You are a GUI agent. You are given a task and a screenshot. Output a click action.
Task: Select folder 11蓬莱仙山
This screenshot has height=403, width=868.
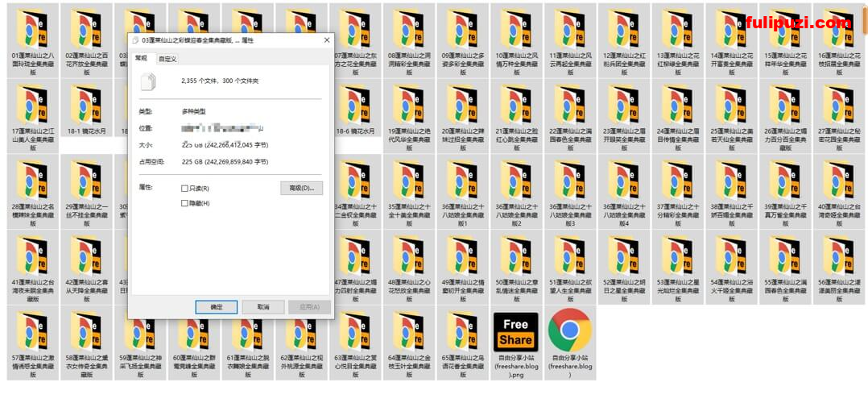click(569, 39)
